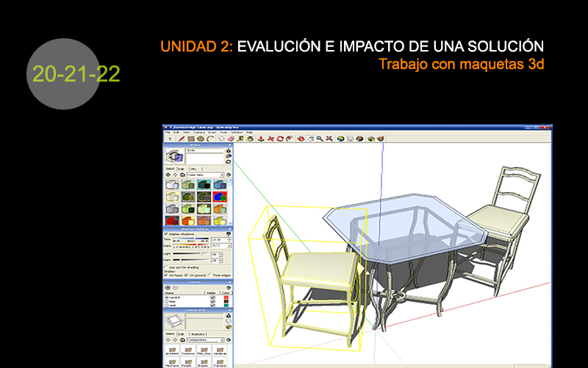Open the Window menu

[235, 132]
